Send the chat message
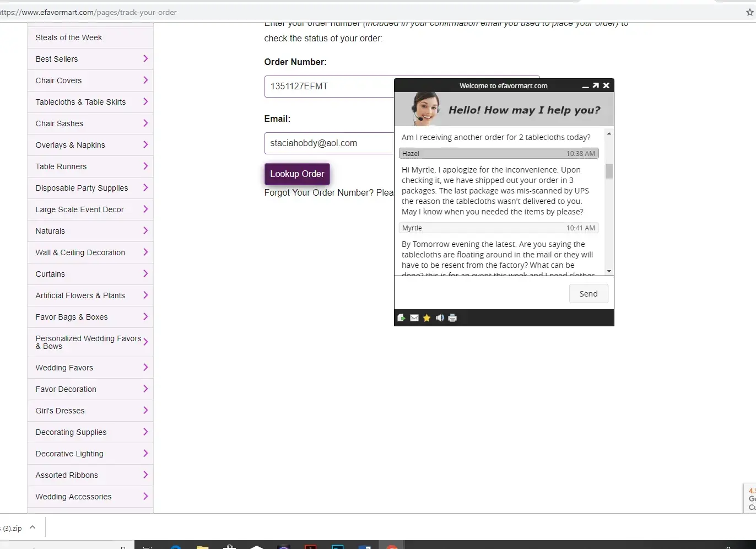This screenshot has height=549, width=756. (588, 294)
